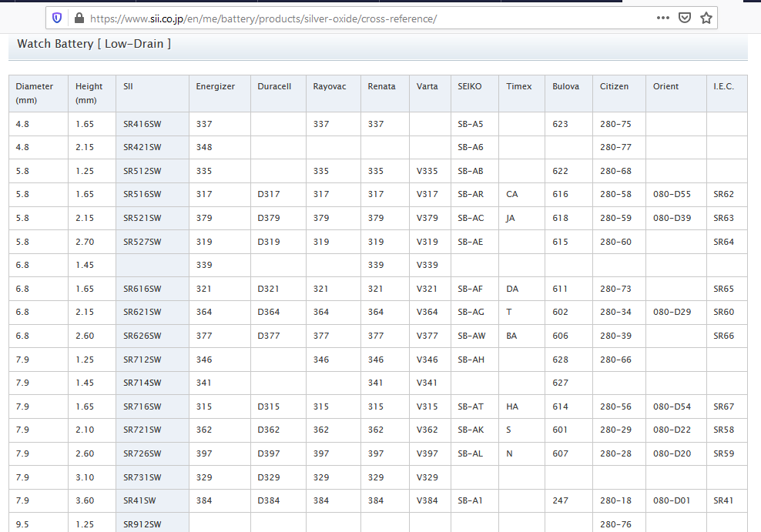Click the Watch Battery Low-Drain heading
Screen dimensions: 761x532
(94, 44)
